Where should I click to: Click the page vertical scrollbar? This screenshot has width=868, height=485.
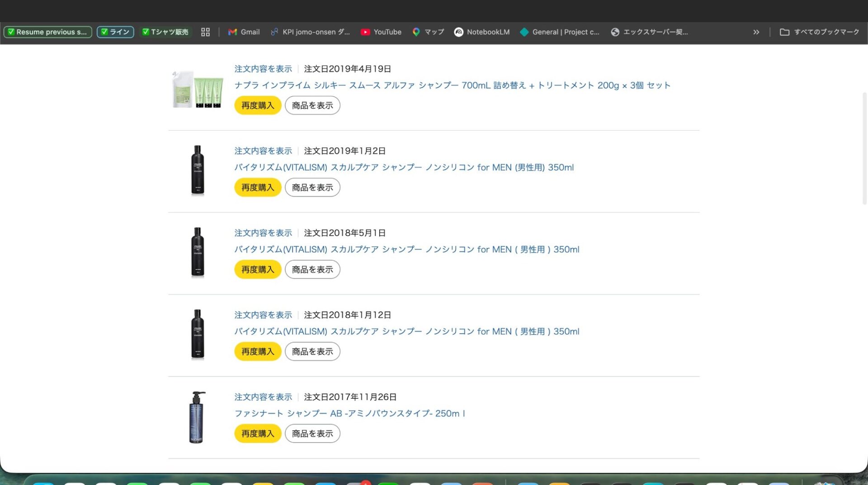864,148
